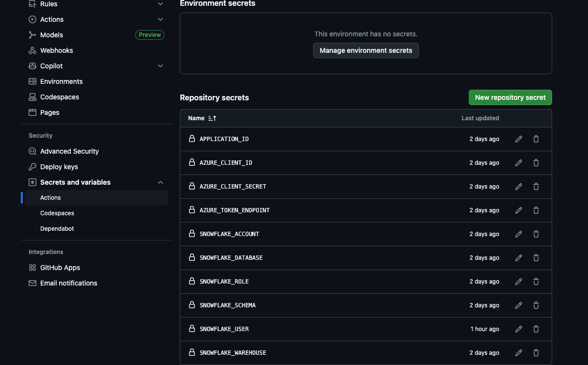
Task: Click Manage environment secrets
Action: click(x=366, y=50)
